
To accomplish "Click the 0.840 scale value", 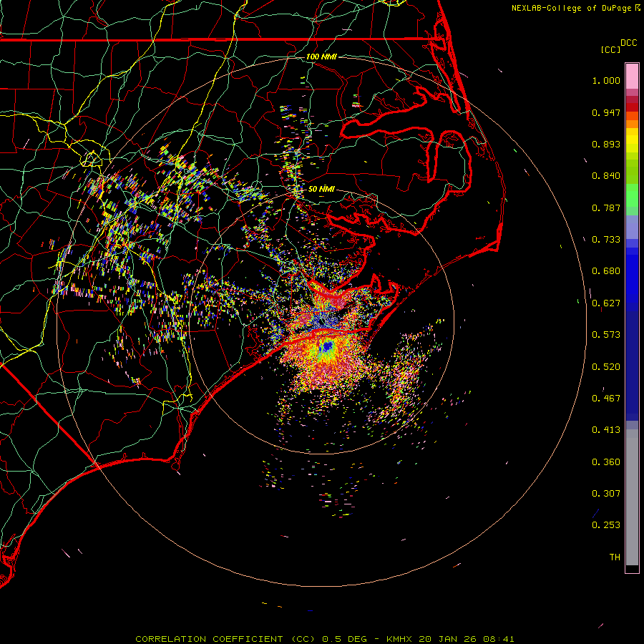I will click(606, 176).
